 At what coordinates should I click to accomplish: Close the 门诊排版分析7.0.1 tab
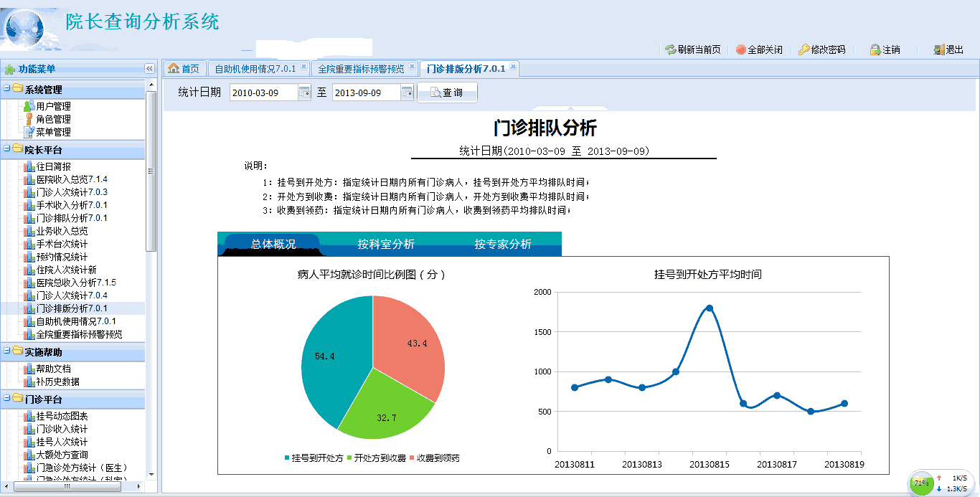coord(513,67)
